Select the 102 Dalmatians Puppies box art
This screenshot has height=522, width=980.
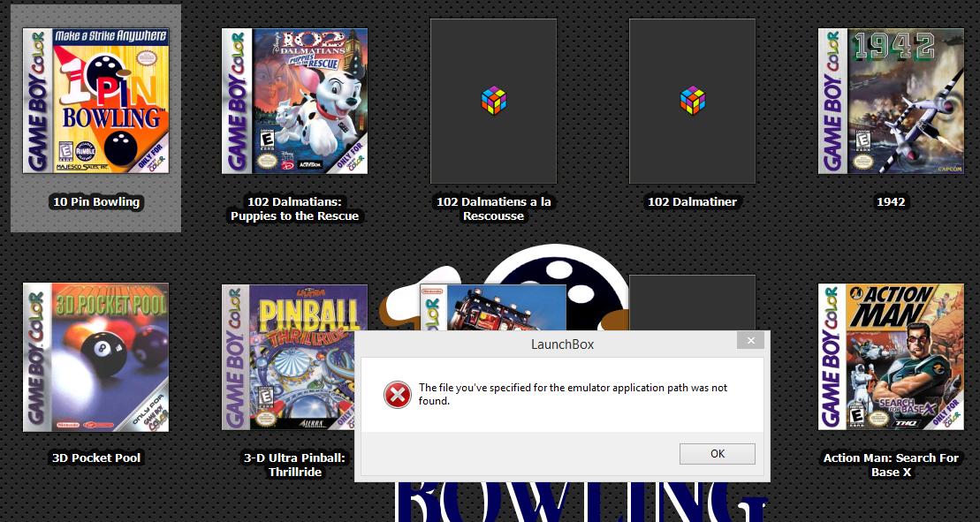coord(294,101)
